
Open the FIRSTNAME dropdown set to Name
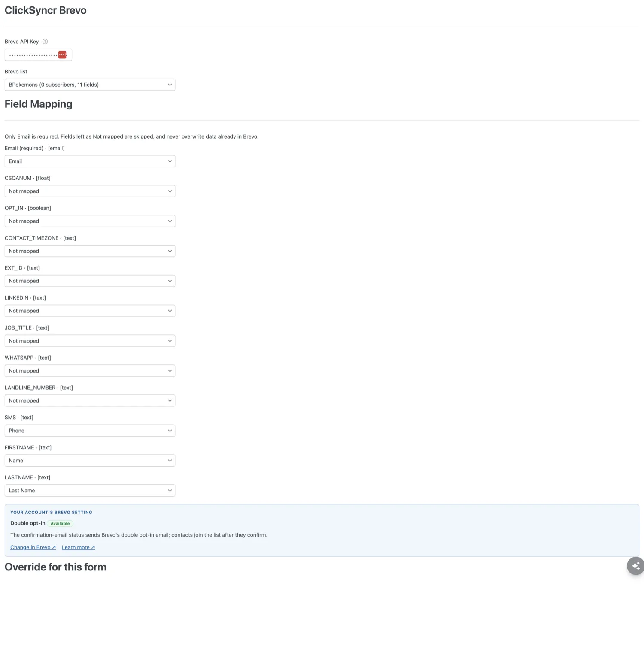click(x=90, y=461)
